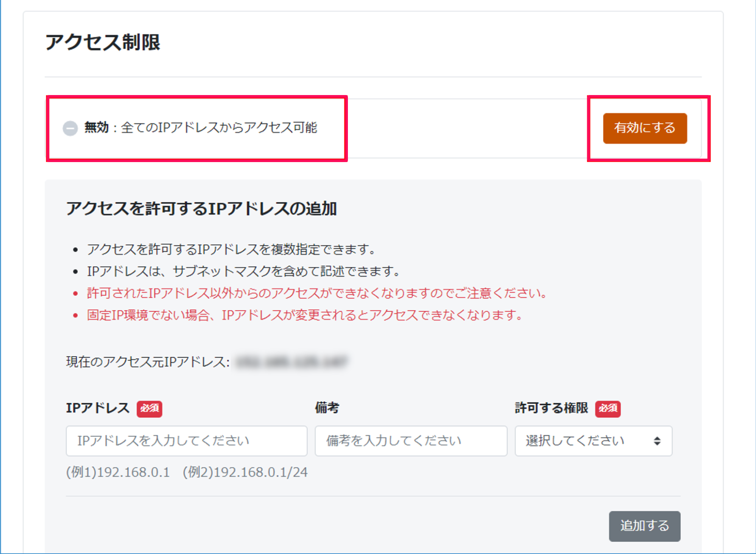Click the grey disabled status icon

point(70,128)
